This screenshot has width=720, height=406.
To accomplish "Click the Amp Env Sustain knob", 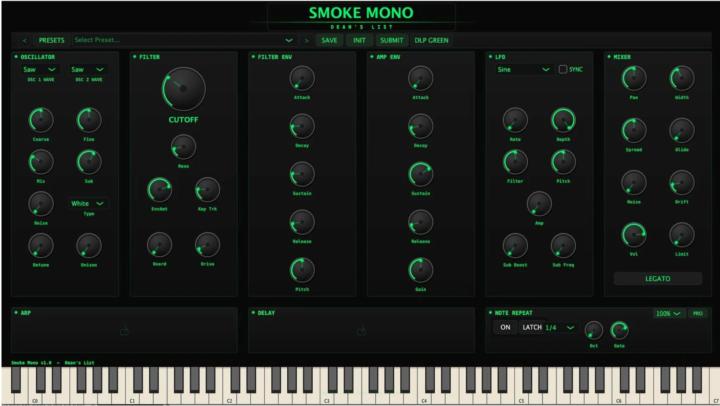I will (x=421, y=175).
